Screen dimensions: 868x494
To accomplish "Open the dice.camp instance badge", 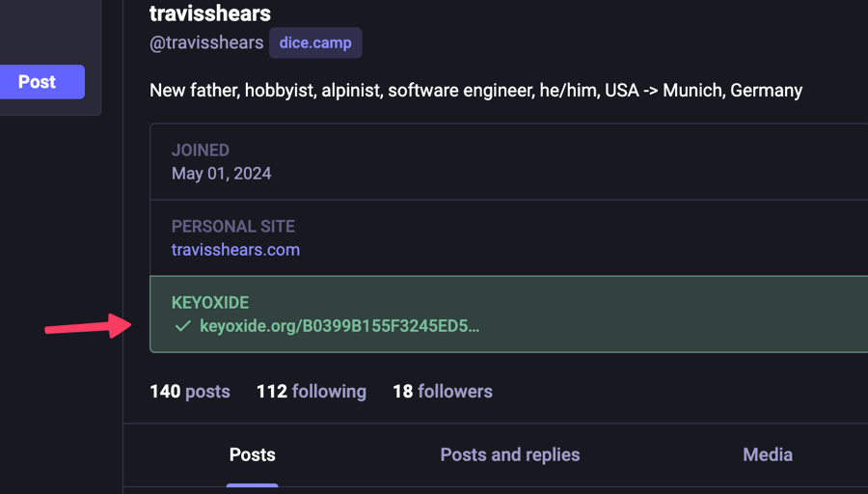I will click(315, 42).
